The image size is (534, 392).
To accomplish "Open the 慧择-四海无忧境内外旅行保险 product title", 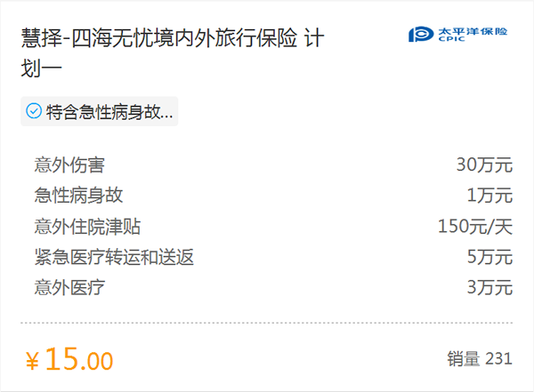I will coord(173,52).
